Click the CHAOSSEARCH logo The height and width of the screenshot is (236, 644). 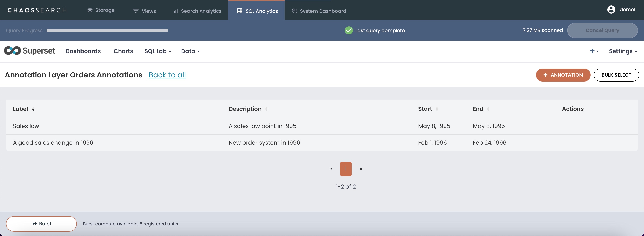[x=37, y=10]
